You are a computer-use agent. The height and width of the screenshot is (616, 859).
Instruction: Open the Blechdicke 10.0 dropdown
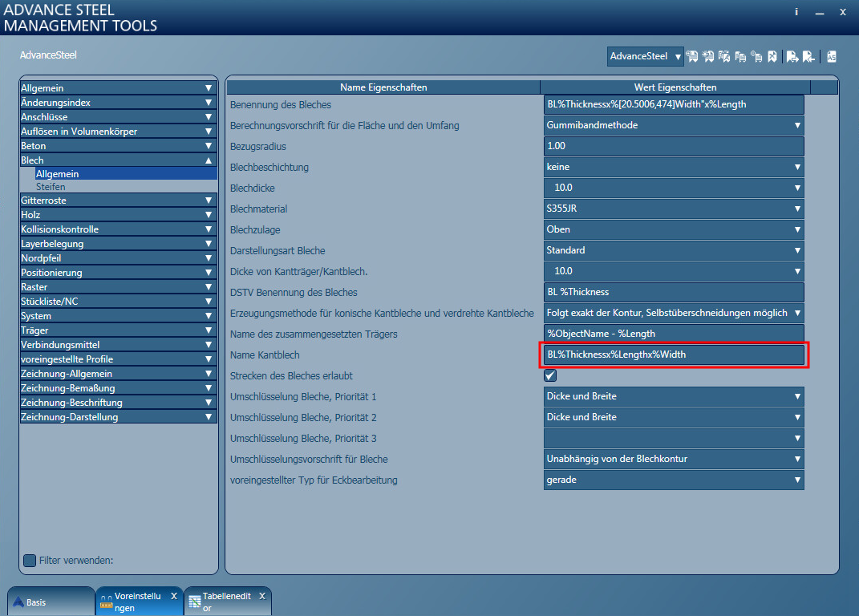click(674, 188)
